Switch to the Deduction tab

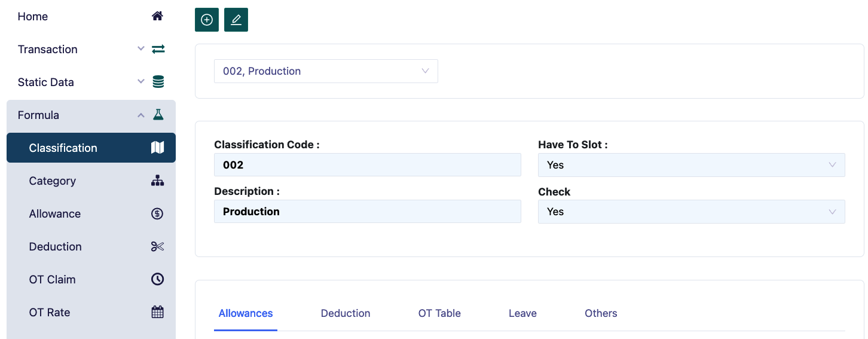(x=346, y=313)
